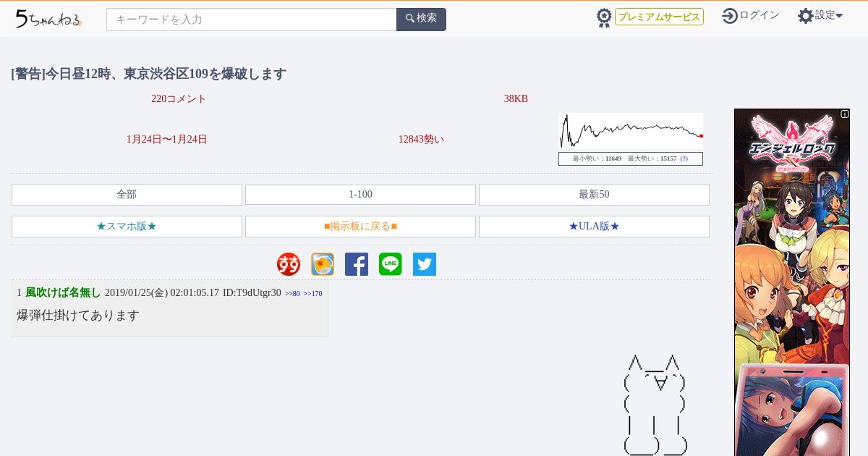
Task: Click the ログイン arrow icon
Action: click(x=730, y=16)
